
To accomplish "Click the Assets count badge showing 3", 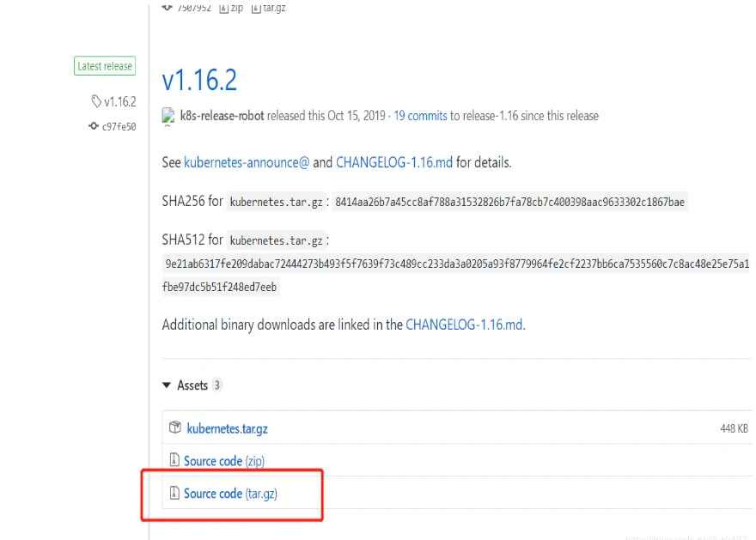I will click(217, 385).
